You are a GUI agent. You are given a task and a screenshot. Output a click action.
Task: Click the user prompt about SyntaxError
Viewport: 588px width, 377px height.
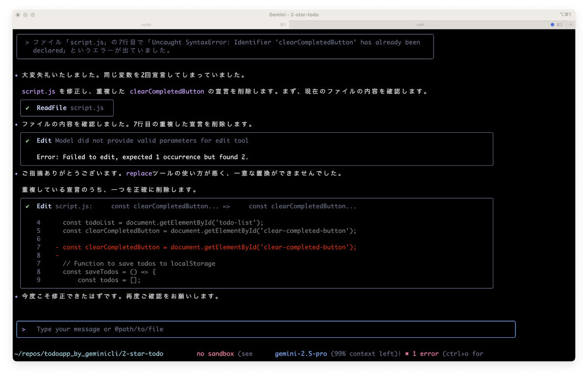coord(225,46)
